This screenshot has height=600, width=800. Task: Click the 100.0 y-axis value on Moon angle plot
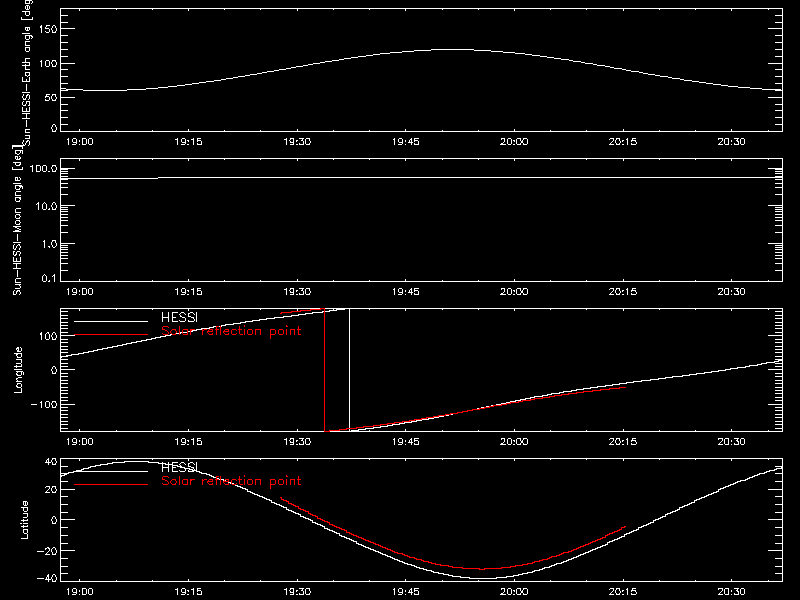click(43, 169)
